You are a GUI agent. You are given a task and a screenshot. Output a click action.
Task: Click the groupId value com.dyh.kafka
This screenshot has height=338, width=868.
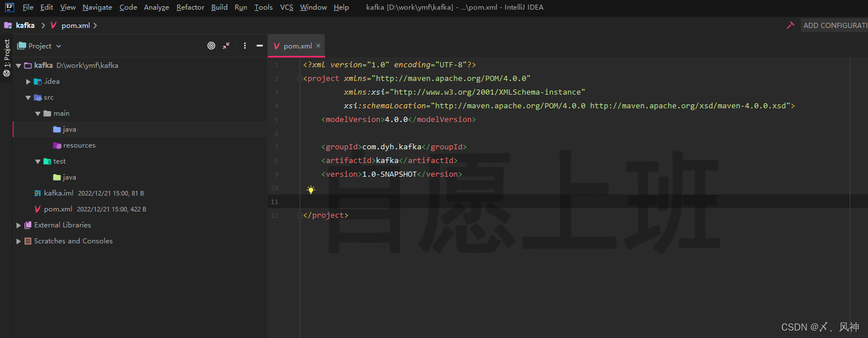tap(392, 147)
